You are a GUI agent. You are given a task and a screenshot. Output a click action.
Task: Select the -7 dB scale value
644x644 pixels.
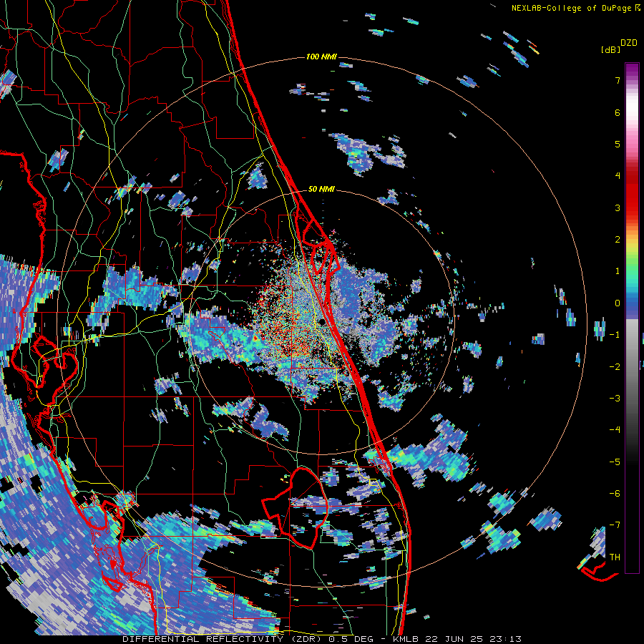coord(615,525)
